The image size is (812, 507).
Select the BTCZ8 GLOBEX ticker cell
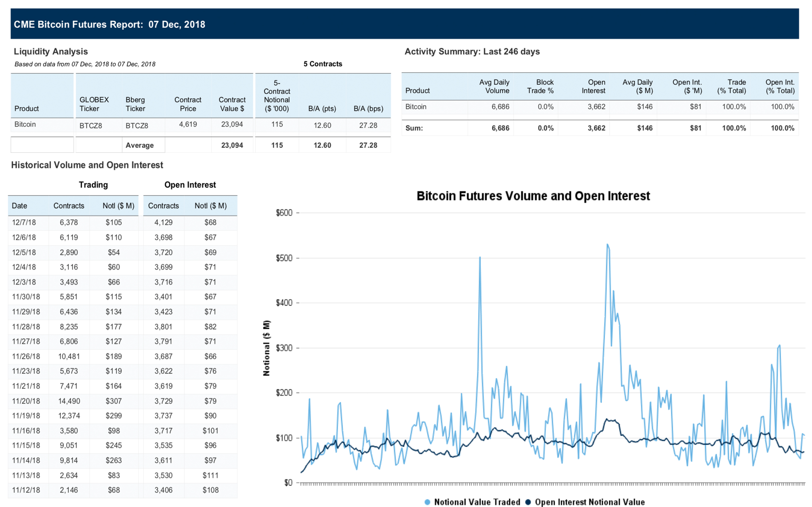(91, 126)
